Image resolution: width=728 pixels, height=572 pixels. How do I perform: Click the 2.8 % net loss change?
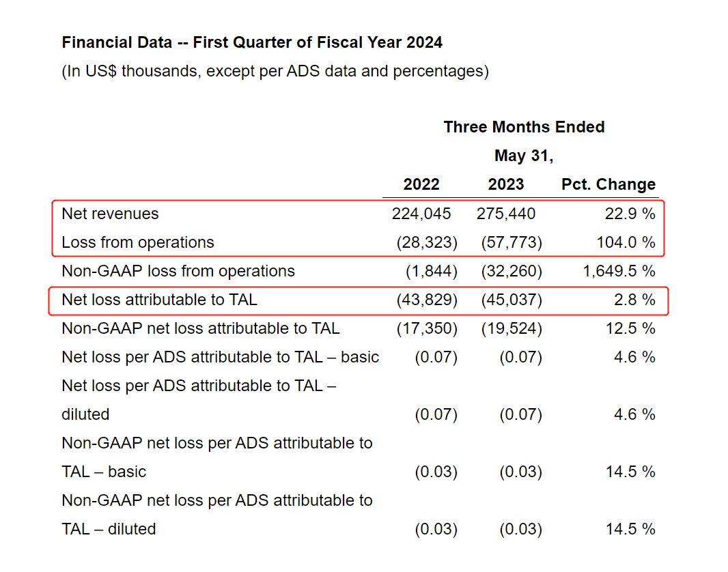[637, 300]
